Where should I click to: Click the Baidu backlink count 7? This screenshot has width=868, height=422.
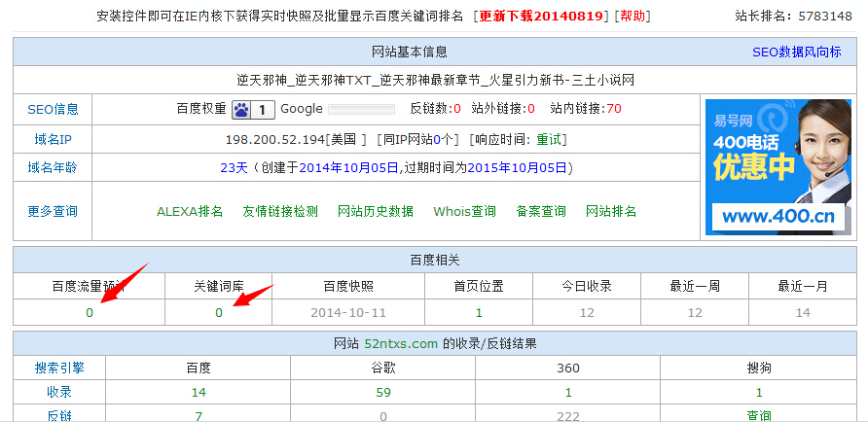pos(199,416)
